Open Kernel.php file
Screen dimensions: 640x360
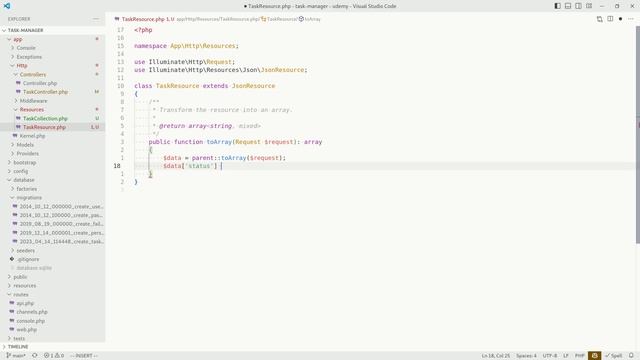32,136
